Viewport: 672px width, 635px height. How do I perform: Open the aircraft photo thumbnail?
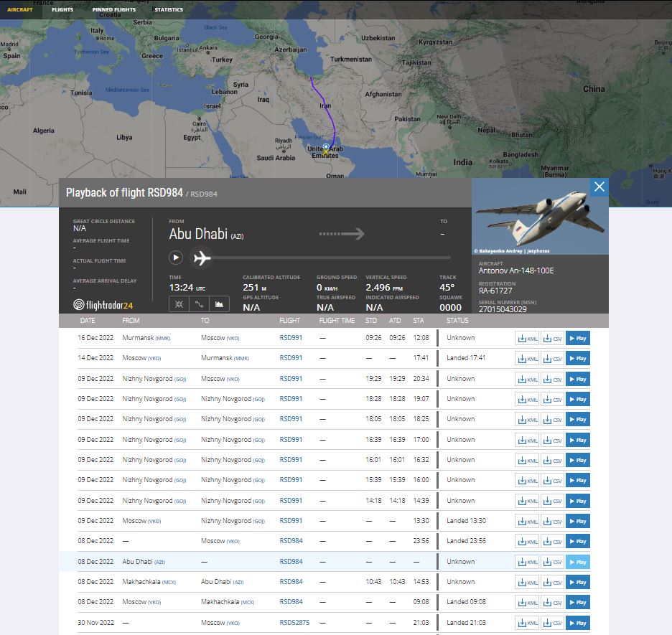pos(540,217)
